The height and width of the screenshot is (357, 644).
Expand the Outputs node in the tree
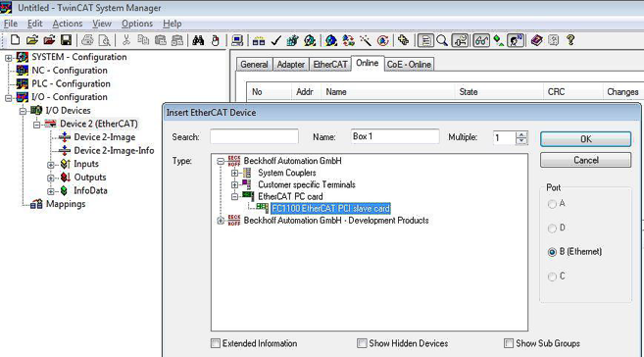(x=51, y=178)
